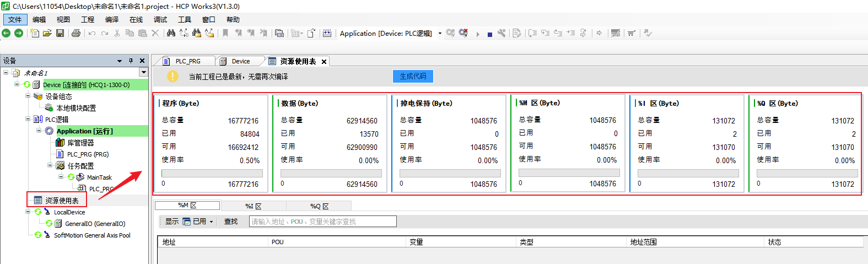Click the 查找 button

pos(230,222)
